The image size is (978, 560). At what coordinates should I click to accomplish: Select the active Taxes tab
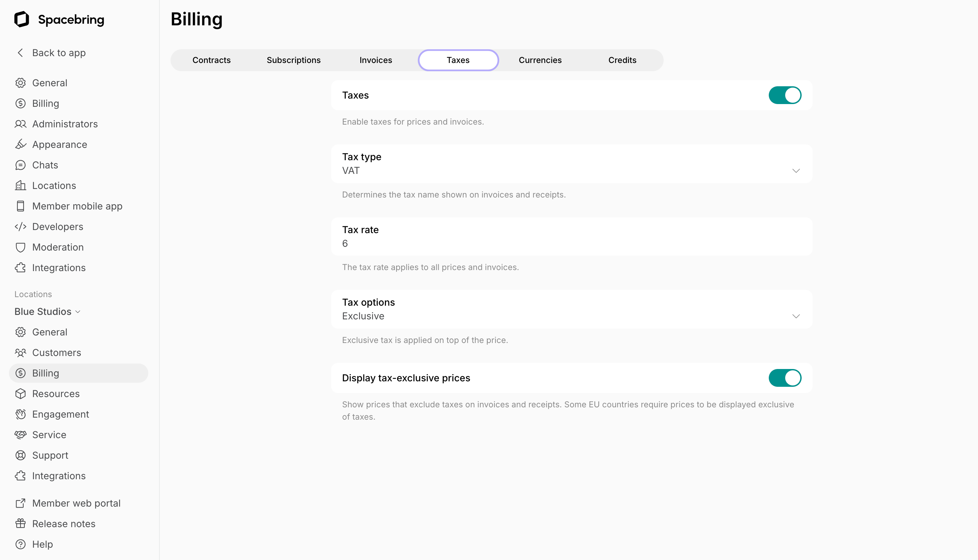(458, 60)
